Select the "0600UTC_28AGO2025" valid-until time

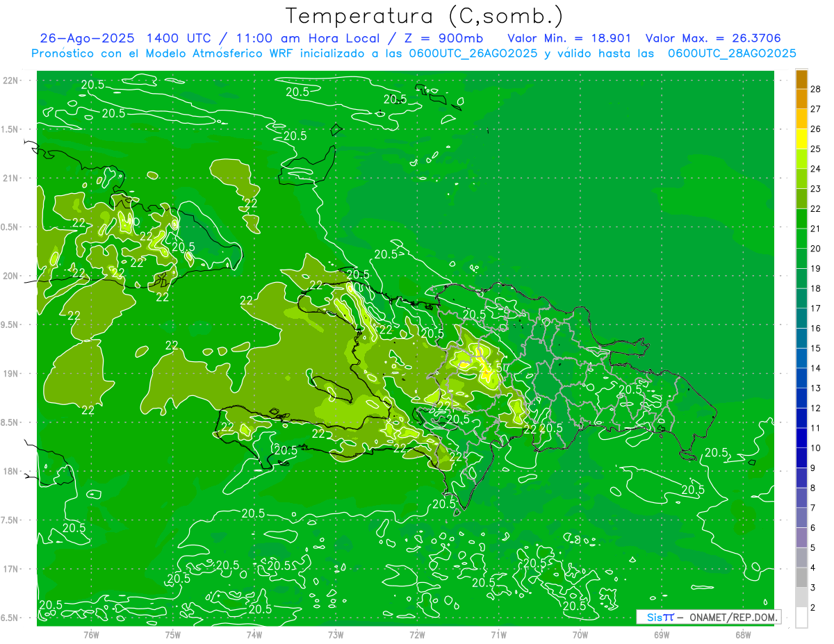(732, 53)
